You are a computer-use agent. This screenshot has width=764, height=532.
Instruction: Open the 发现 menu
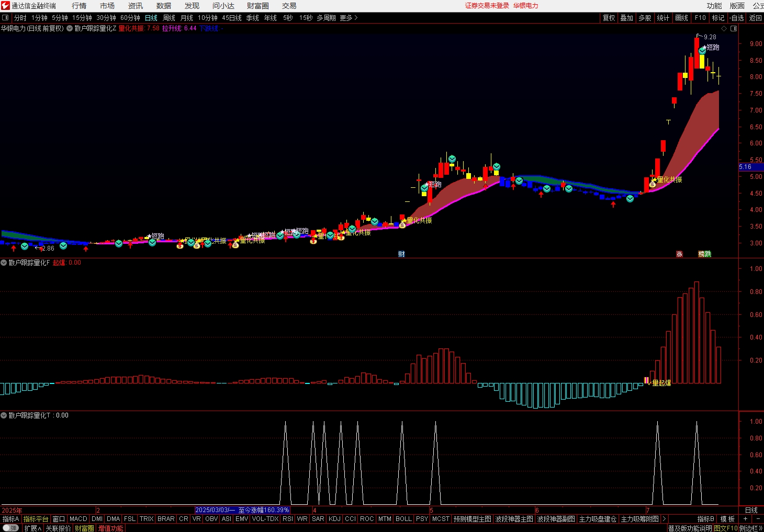coord(192,6)
